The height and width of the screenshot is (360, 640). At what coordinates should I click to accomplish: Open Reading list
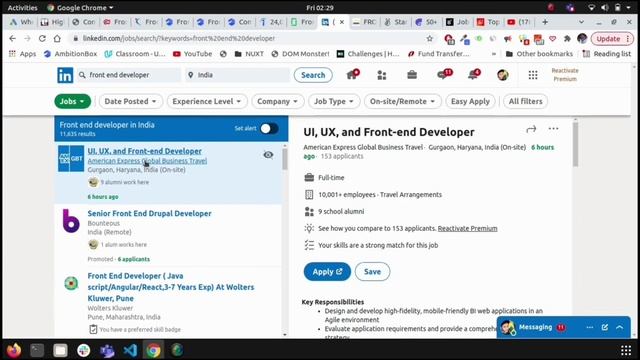pyautogui.click(x=607, y=54)
